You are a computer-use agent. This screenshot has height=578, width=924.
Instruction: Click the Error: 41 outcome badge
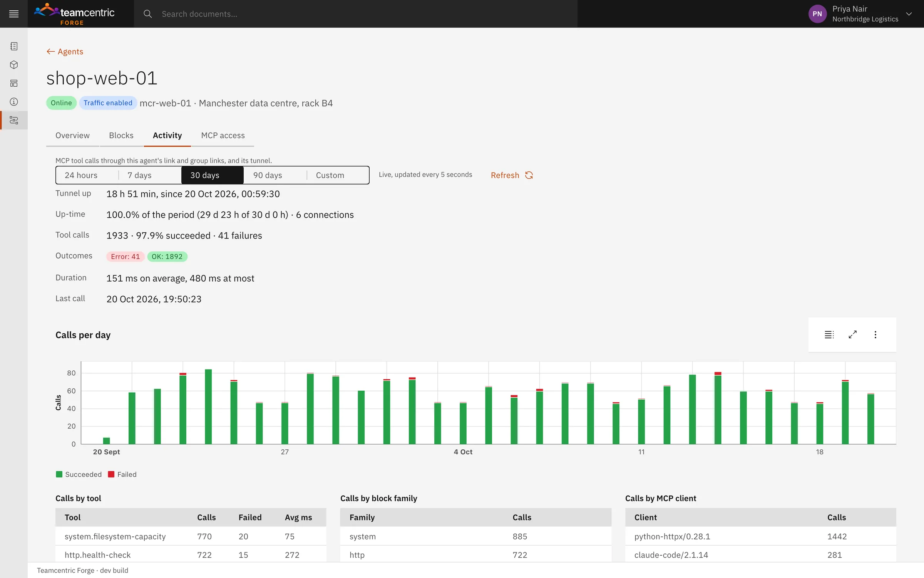(126, 257)
